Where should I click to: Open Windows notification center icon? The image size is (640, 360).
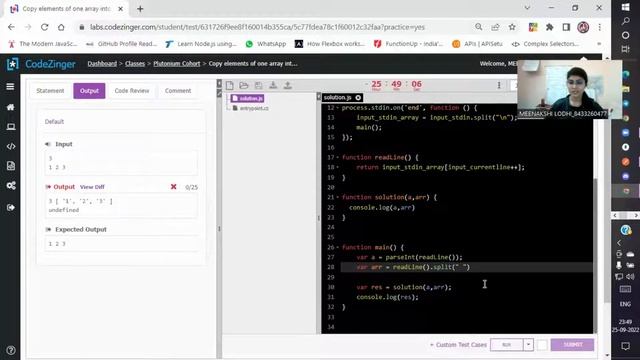pyautogui.click(x=625, y=346)
